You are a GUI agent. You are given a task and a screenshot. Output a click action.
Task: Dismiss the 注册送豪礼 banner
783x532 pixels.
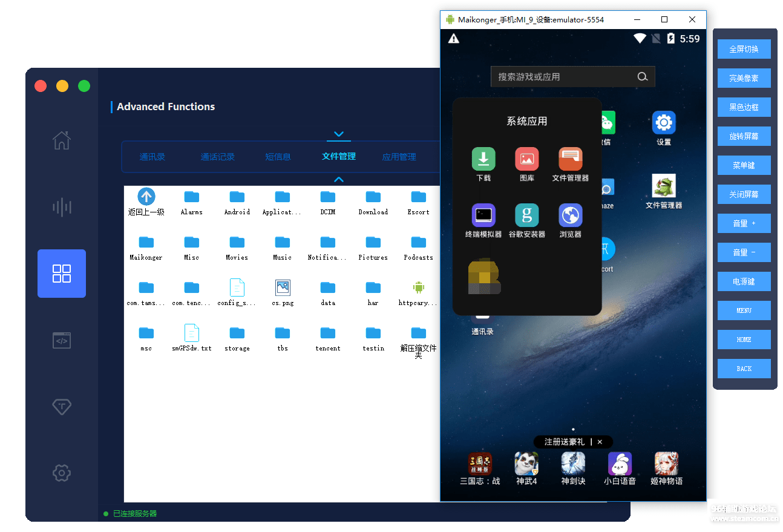click(x=600, y=442)
